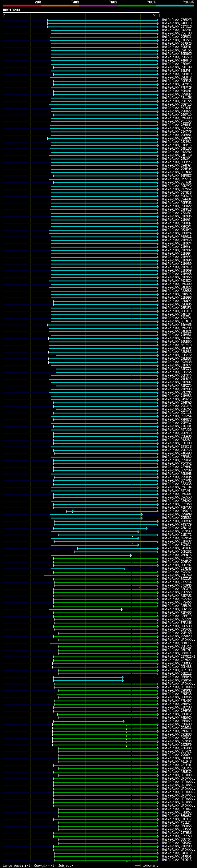This screenshot has width=197, height=868.
Task: Select hit label UniRef100_Q9AT56
Action: click(177, 50)
